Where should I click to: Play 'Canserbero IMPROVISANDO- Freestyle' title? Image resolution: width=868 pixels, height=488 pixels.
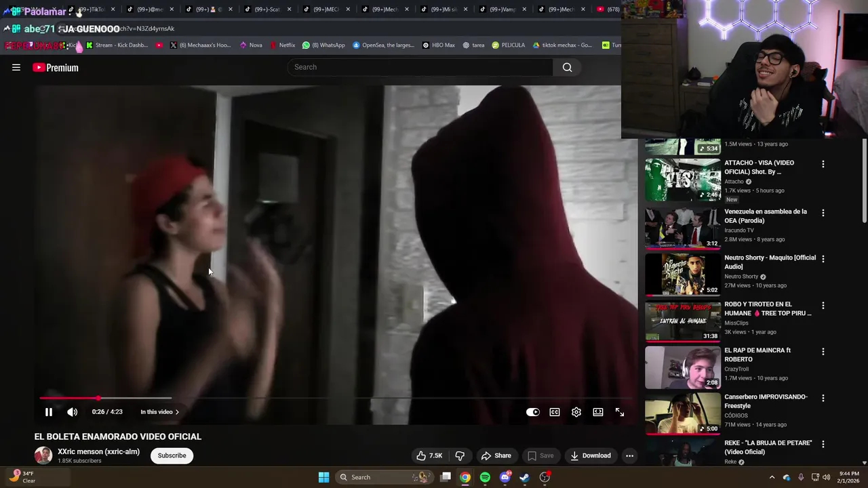[766, 401]
